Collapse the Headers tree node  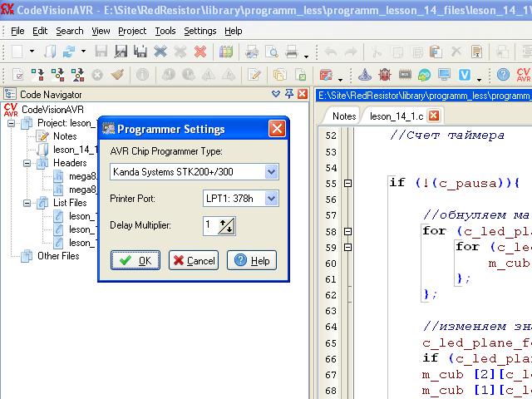(x=26, y=164)
